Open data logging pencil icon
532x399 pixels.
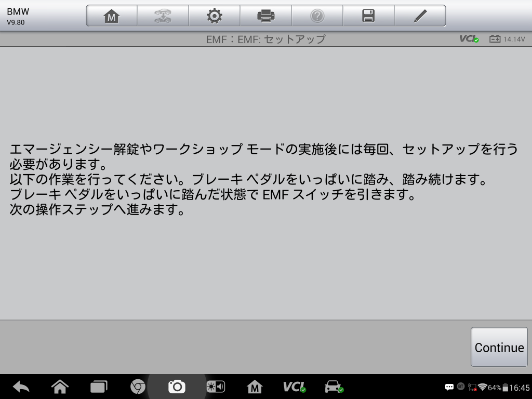[420, 16]
